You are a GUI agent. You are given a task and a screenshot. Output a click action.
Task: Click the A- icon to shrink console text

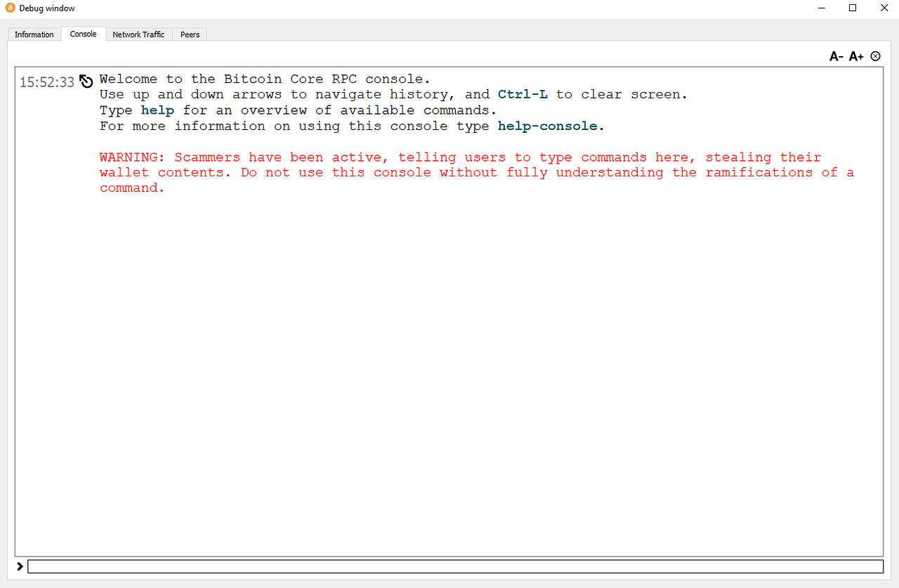pyautogui.click(x=835, y=55)
